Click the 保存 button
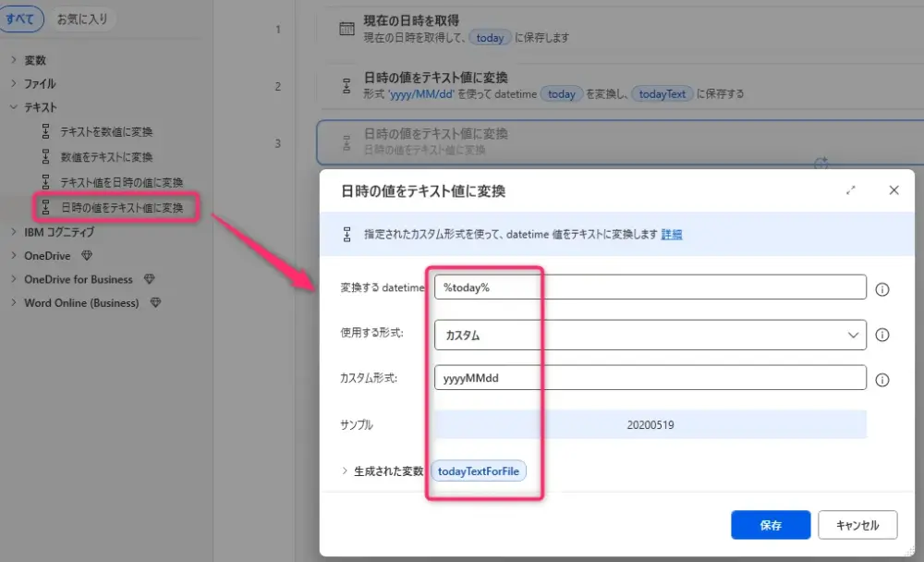 [x=770, y=525]
